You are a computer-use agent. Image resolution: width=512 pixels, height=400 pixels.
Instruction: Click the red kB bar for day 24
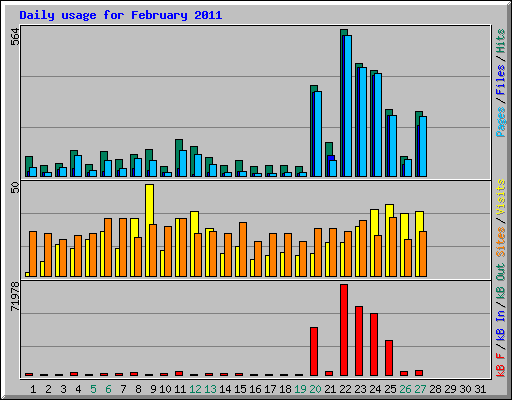click(x=374, y=344)
